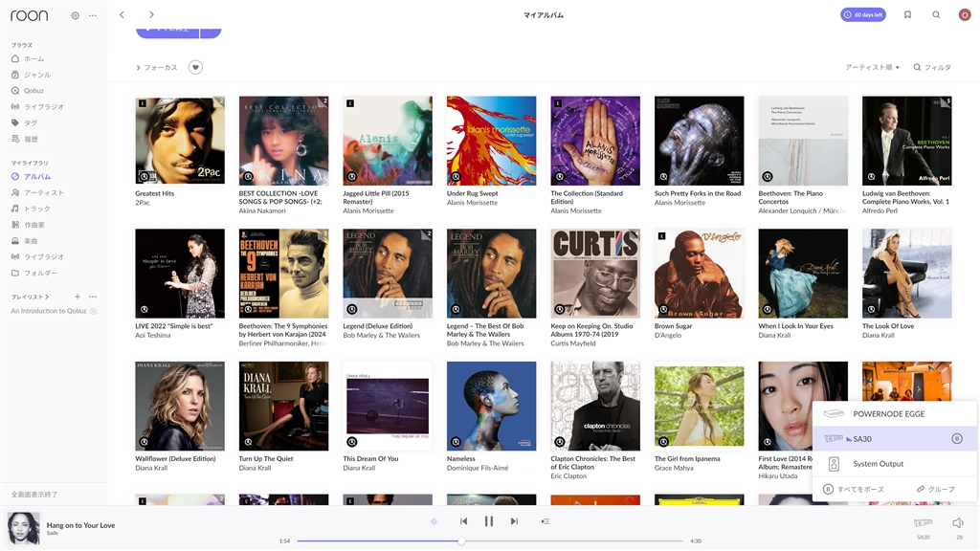Open 履歴 in the sidebar
Image resolution: width=980 pixels, height=551 pixels.
[x=31, y=140]
